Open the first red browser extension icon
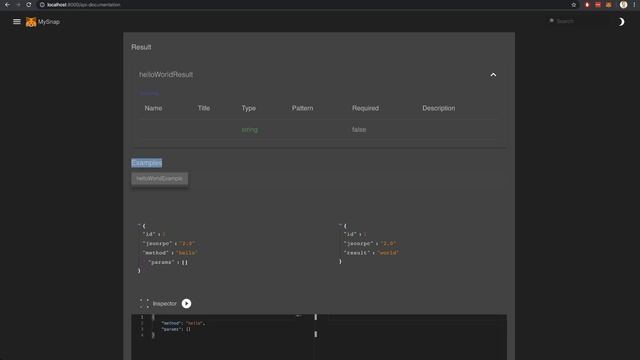The width and height of the screenshot is (640, 360). click(x=587, y=5)
